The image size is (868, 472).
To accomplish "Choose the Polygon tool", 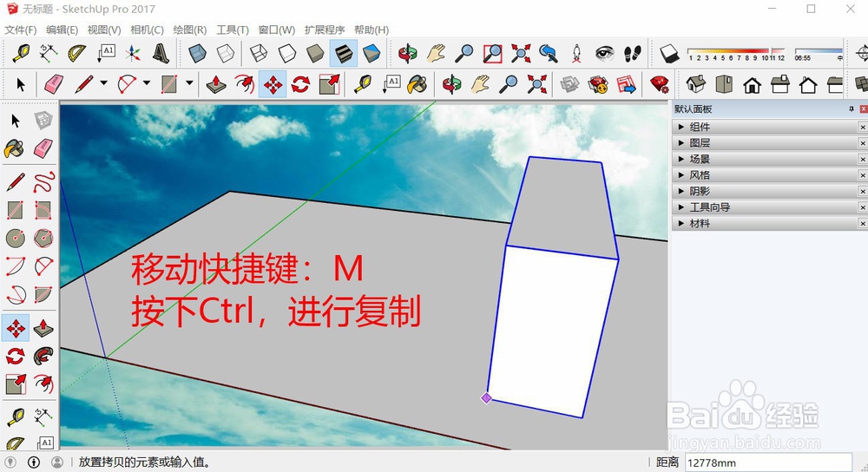I will pyautogui.click(x=43, y=238).
